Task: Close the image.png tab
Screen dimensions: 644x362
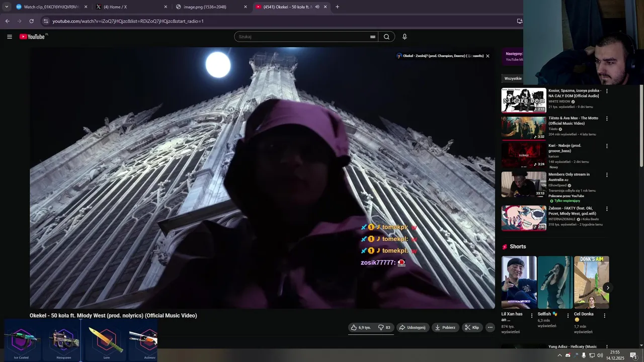Action: pos(246,7)
